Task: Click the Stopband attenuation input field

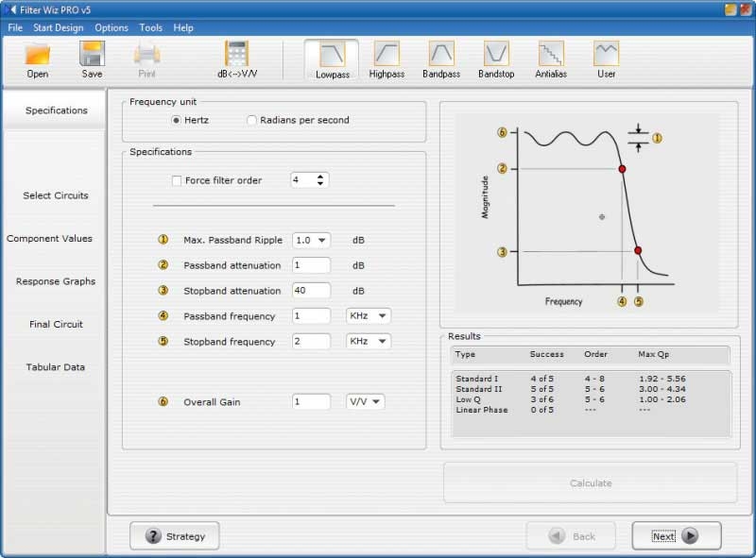Action: 311,290
